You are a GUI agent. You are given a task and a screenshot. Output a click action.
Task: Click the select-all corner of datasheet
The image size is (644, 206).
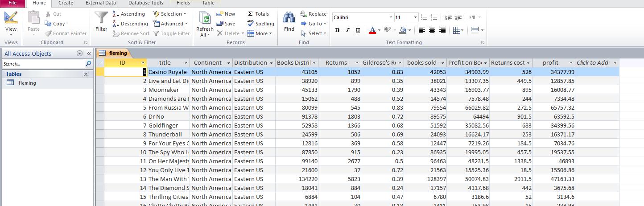pyautogui.click(x=100, y=63)
